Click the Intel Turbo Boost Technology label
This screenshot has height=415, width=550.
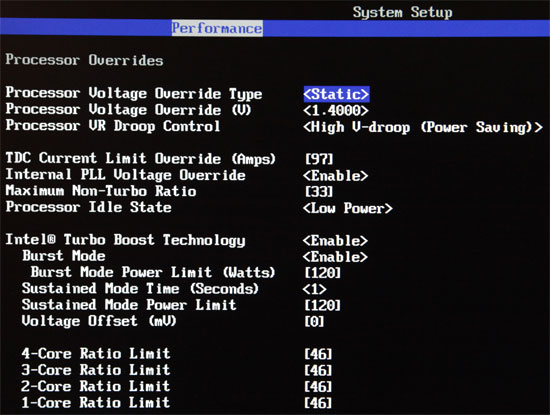[x=126, y=240]
